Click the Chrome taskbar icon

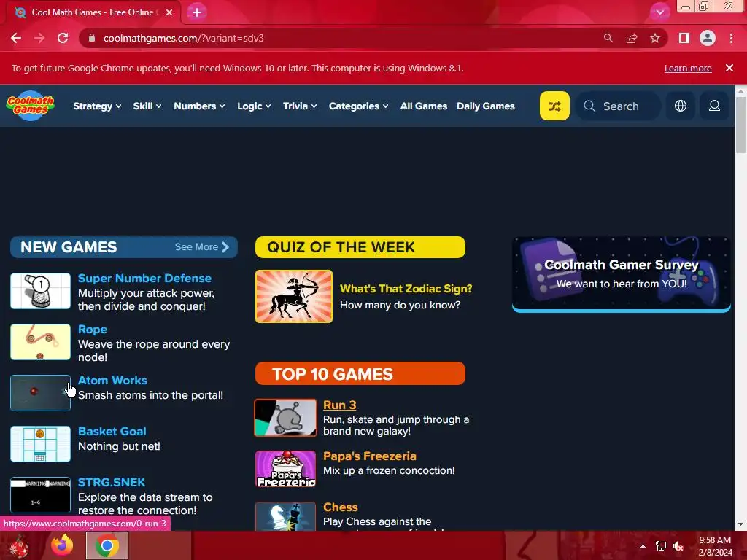107,545
